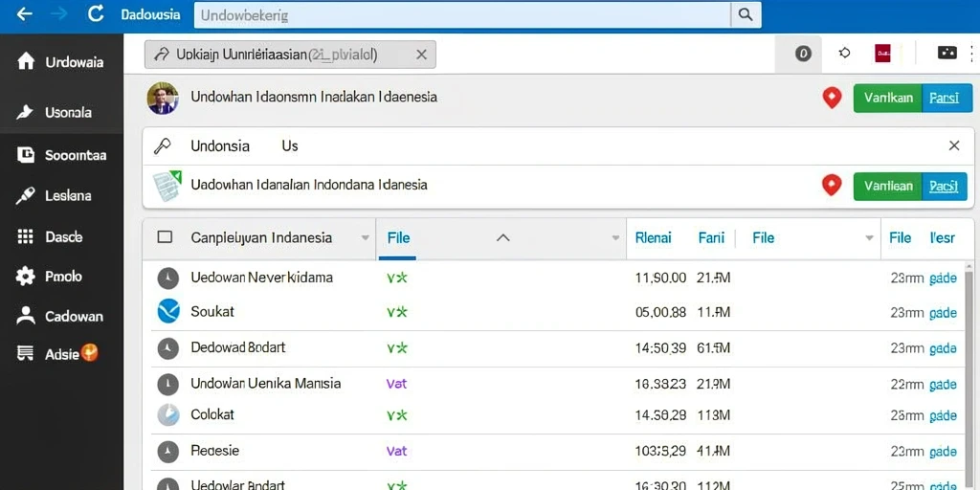Screen dimensions: 980x490
Task: Click red pin in Uadowhan Idanalian row
Action: 832,186
